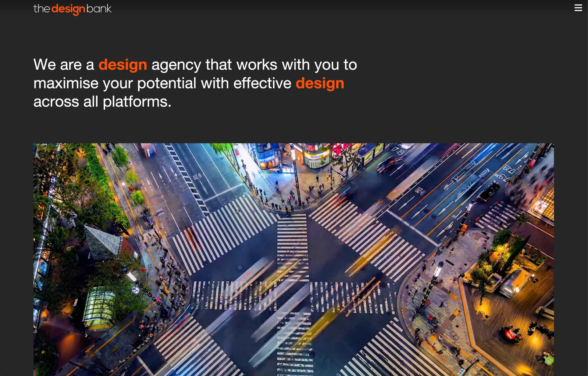
Task: Select the "across all platforms." text line
Action: pyautogui.click(x=102, y=102)
